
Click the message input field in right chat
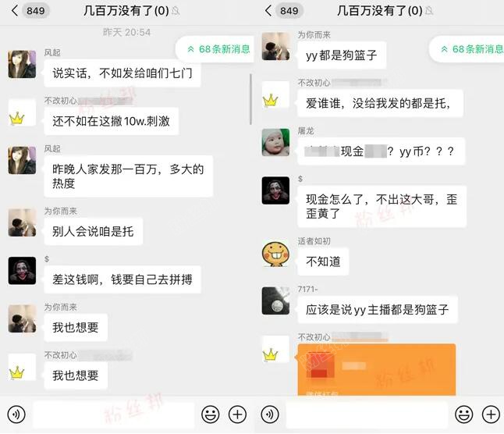coord(367,414)
